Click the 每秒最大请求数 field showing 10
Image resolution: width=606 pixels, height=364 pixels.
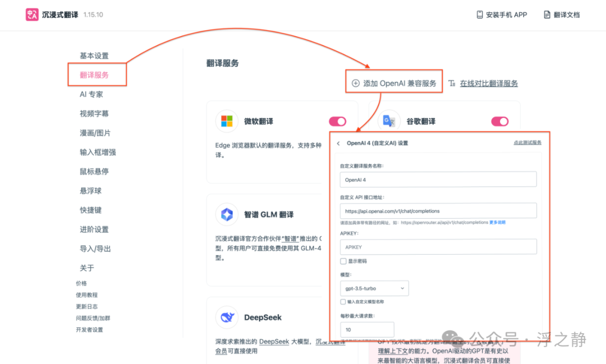(x=367, y=330)
